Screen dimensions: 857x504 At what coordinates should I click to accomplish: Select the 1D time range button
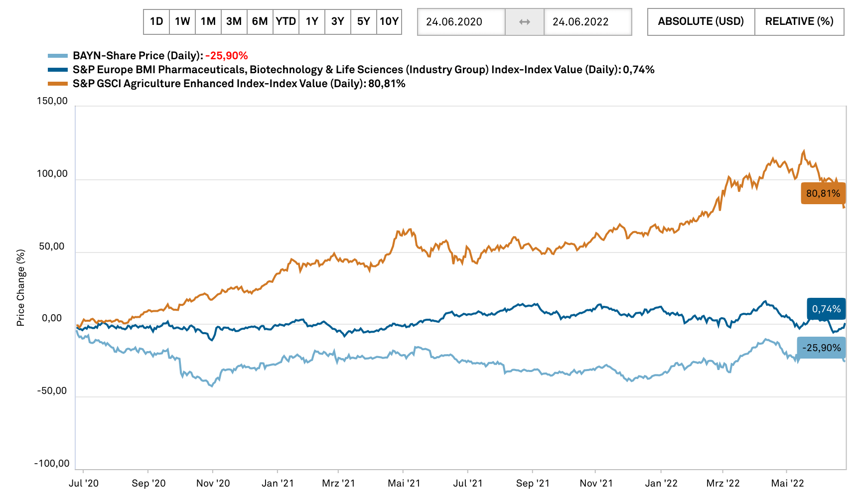click(156, 21)
